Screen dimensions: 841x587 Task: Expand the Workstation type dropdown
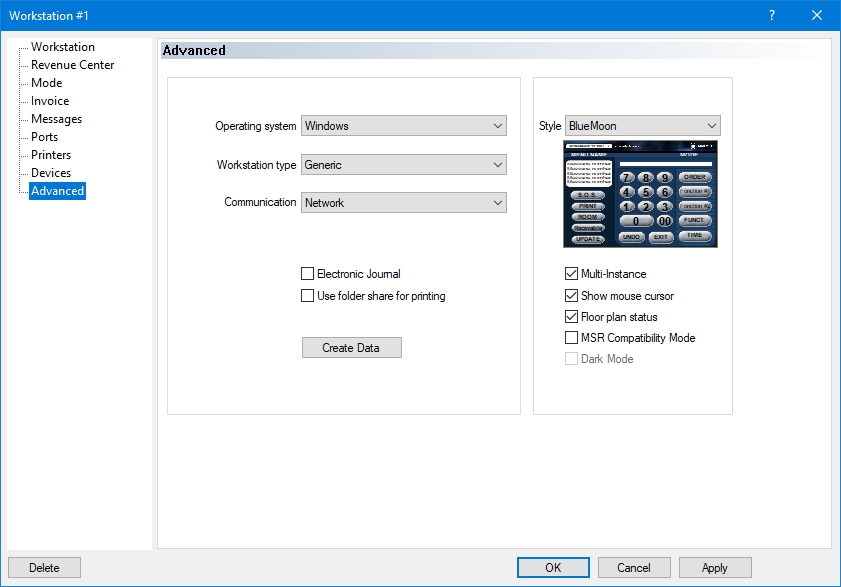[x=403, y=165]
